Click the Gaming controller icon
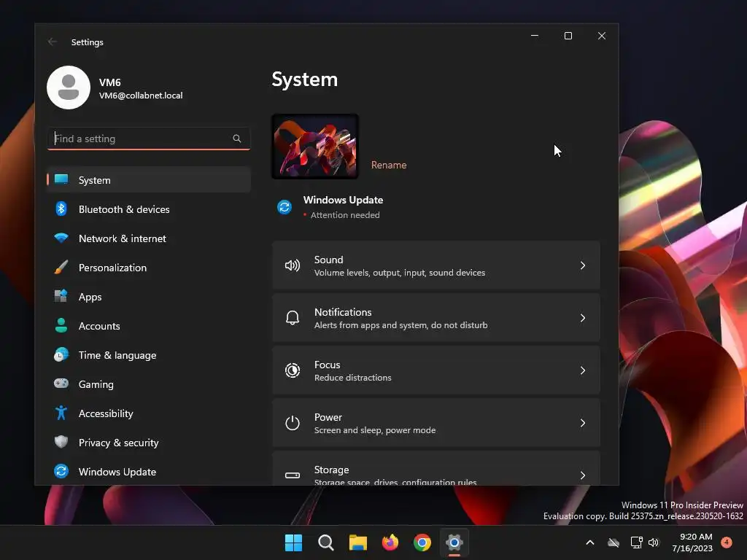The height and width of the screenshot is (560, 747). pos(61,384)
